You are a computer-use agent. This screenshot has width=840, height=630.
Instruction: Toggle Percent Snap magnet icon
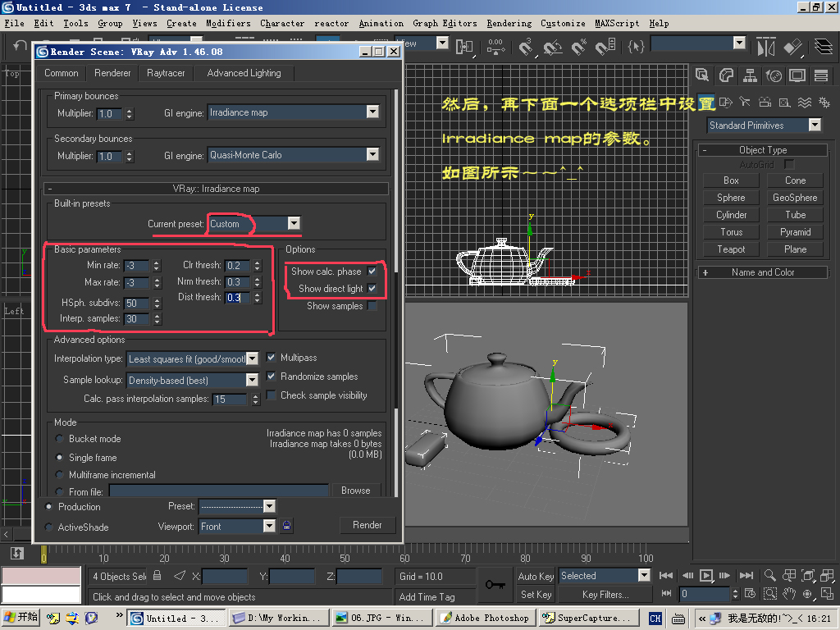[x=578, y=47]
